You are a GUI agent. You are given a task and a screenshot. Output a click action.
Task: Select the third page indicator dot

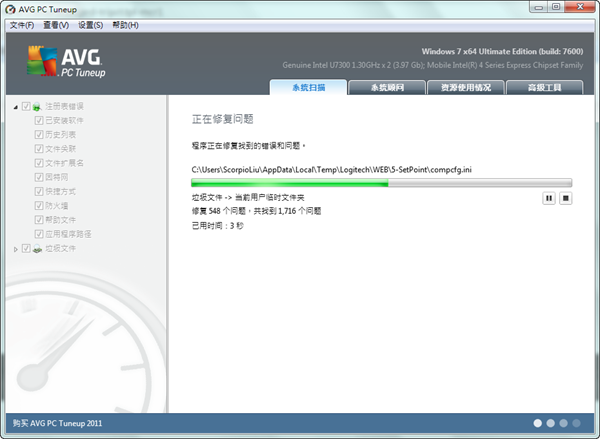[563, 423]
